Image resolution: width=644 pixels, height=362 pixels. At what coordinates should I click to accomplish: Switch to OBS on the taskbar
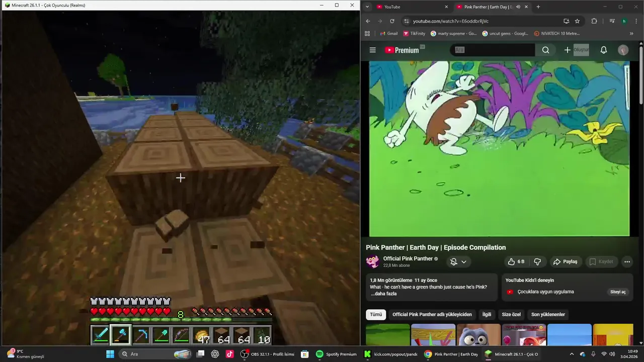[267, 354]
